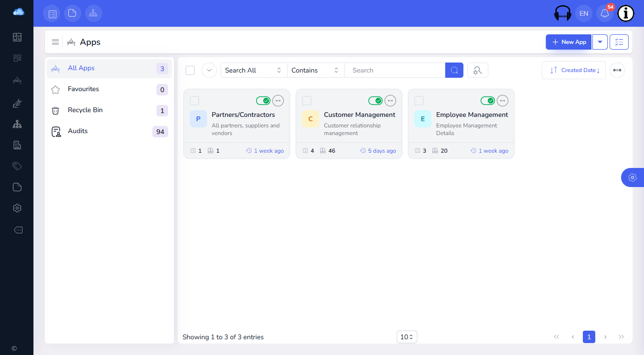Image resolution: width=644 pixels, height=355 pixels.
Task: Open the bulk actions chevron dropdown
Action: tap(209, 70)
